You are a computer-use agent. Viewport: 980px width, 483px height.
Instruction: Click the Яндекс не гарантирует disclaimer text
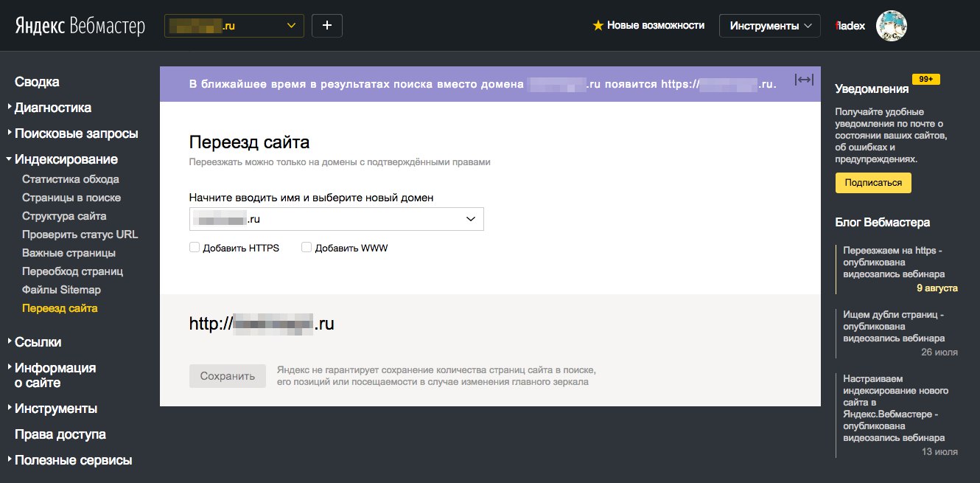(436, 375)
